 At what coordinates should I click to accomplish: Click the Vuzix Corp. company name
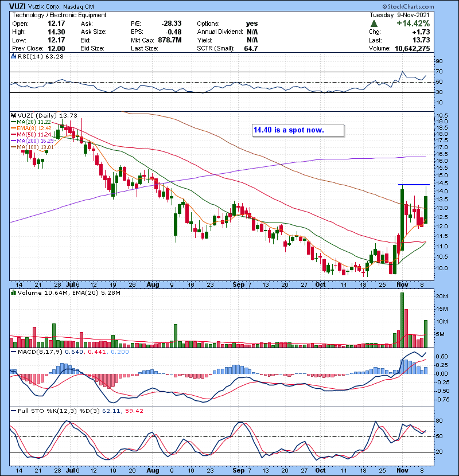click(x=44, y=6)
